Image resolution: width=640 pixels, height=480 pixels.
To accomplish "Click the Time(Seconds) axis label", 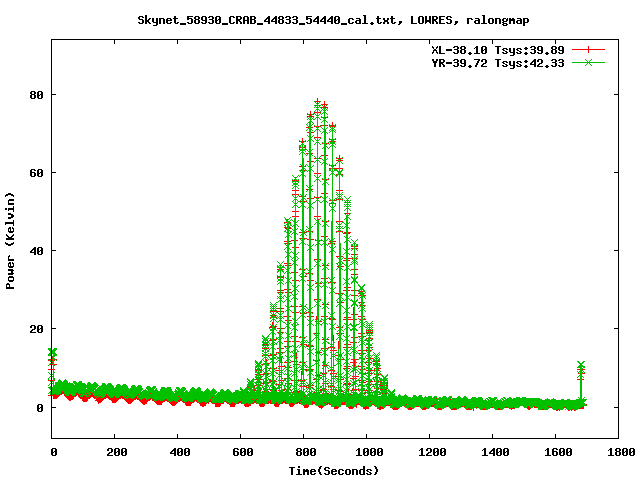I will [x=334, y=471].
